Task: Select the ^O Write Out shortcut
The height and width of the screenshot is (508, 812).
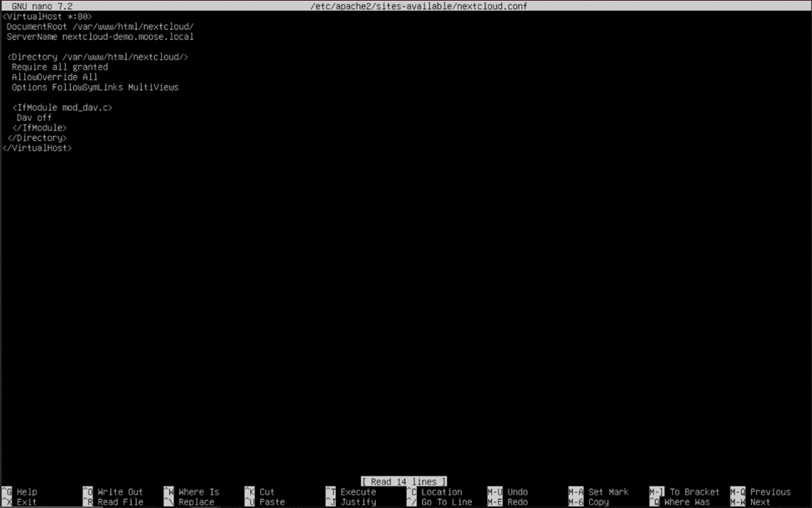Action: (113, 492)
